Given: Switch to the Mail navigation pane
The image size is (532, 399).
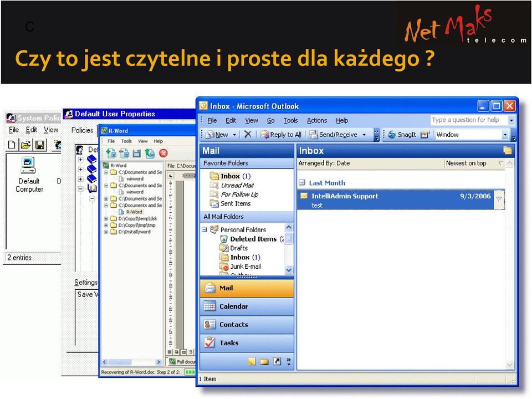Looking at the screenshot, I should 247,288.
